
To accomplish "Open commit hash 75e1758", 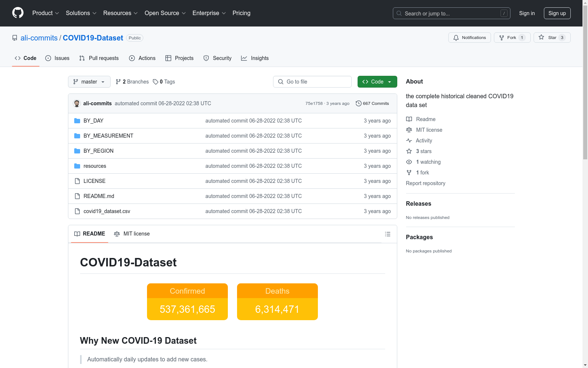I will [x=314, y=103].
